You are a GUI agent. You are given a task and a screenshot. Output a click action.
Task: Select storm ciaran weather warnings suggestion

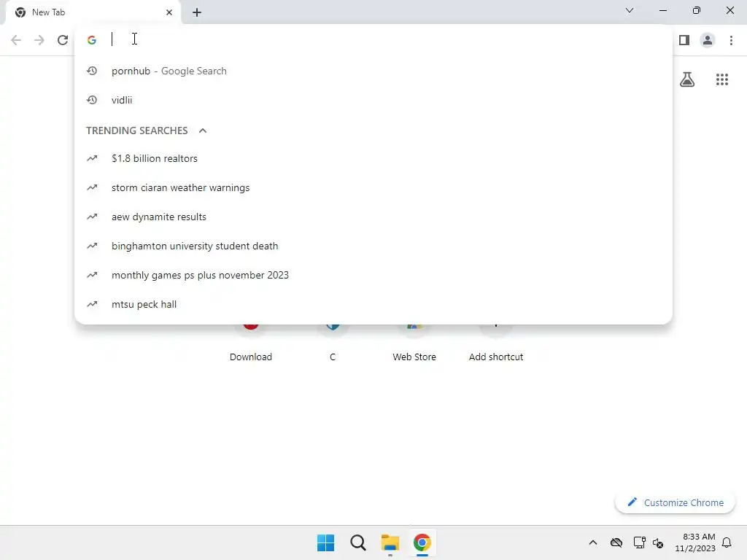click(373, 187)
